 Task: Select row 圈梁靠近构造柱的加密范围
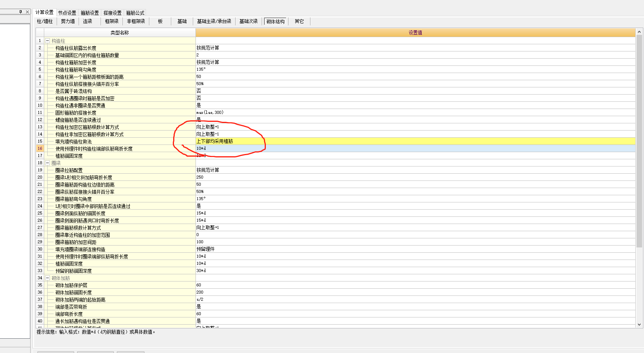tap(82, 235)
